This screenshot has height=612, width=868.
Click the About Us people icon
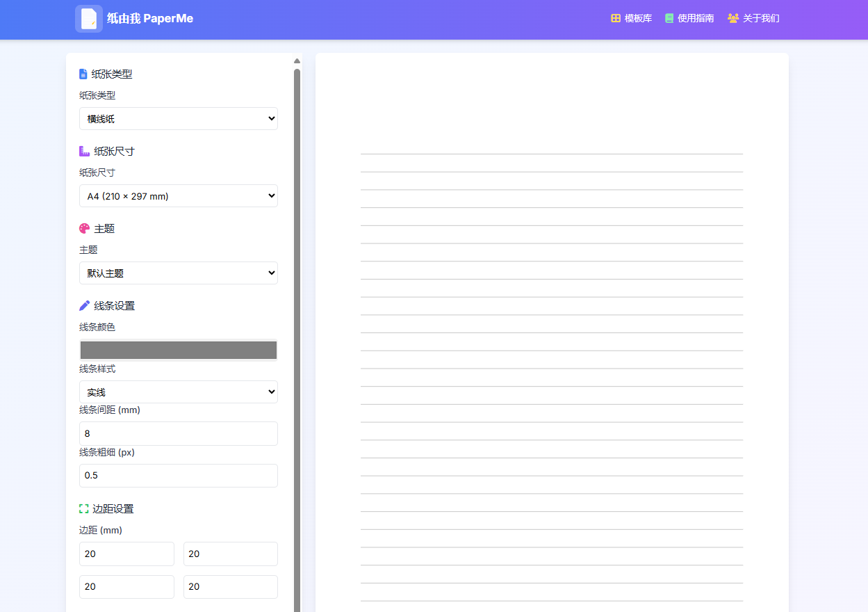(732, 18)
